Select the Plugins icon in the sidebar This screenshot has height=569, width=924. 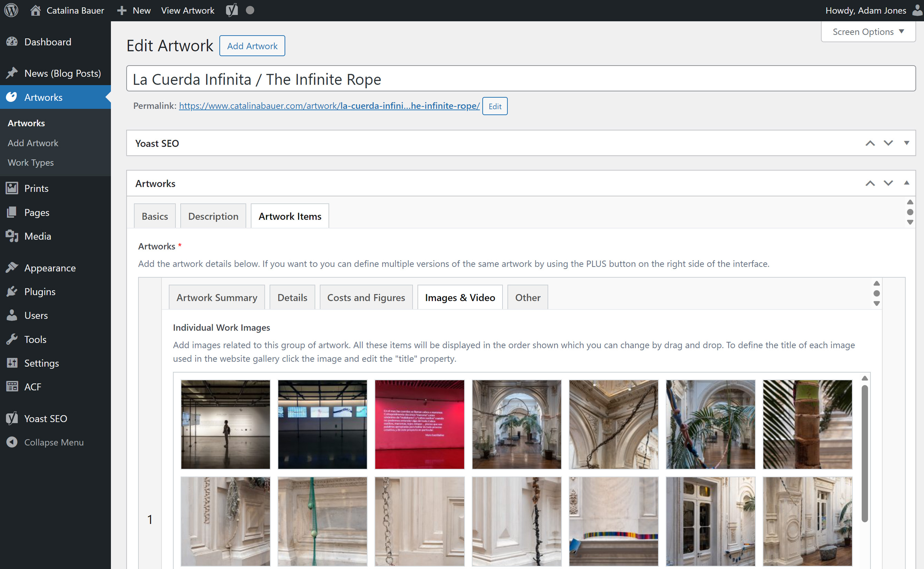point(12,291)
